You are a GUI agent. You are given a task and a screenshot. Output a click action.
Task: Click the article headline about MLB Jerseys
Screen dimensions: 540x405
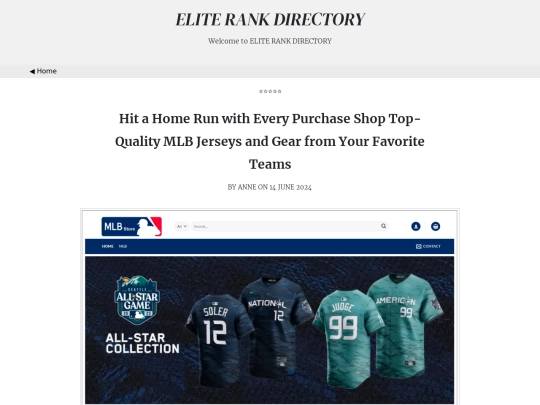270,141
